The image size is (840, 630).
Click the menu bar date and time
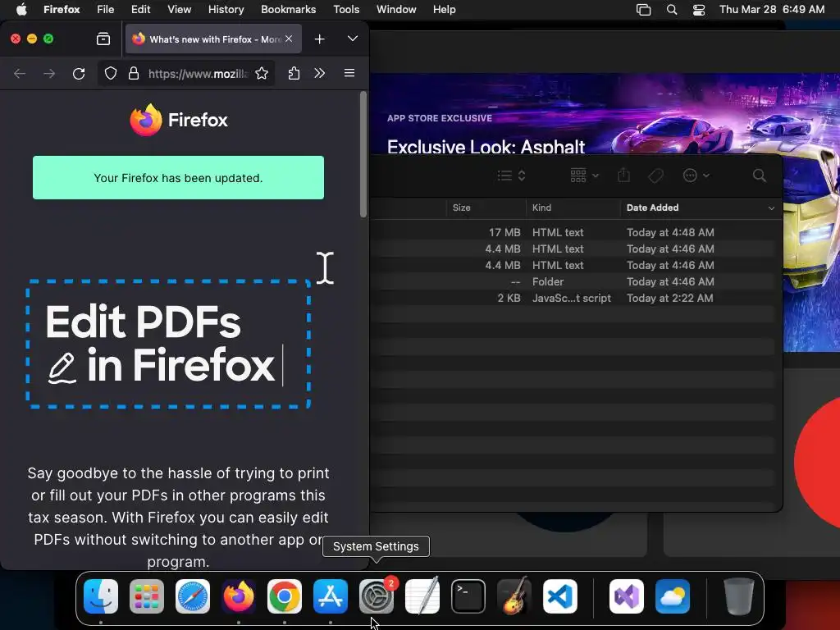tap(771, 10)
